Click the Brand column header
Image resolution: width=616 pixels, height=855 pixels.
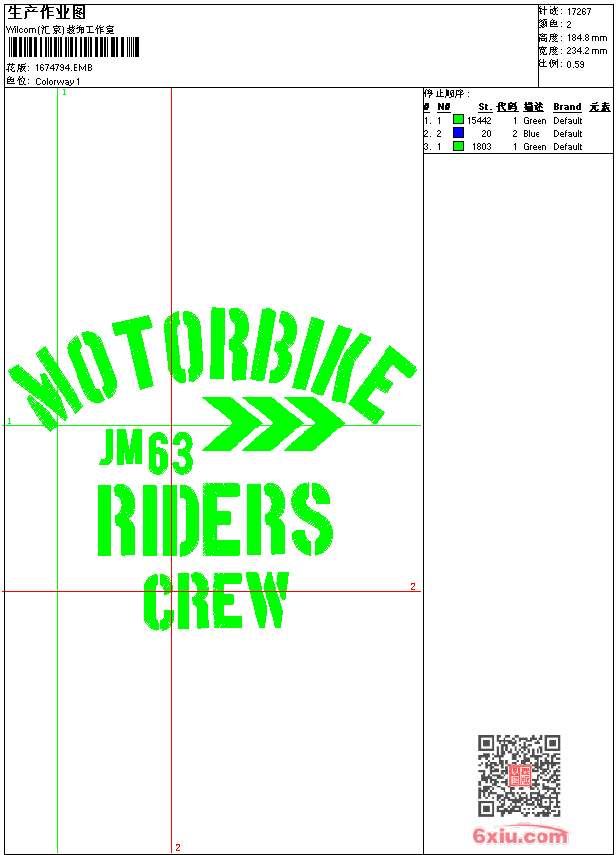pyautogui.click(x=567, y=107)
